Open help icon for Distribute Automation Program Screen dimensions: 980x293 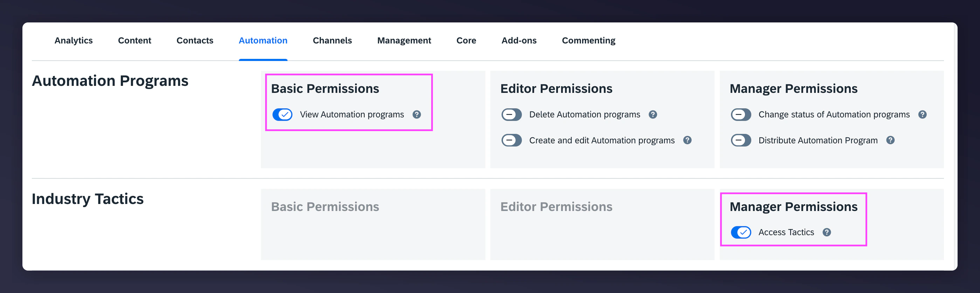tap(890, 141)
